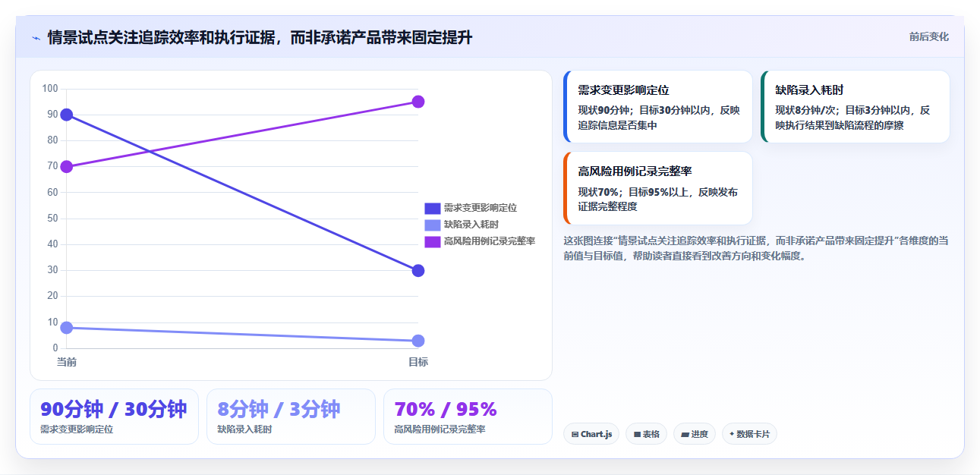Toggle the 需求变更影响定位 legend color box
980x475 pixels.
(x=432, y=208)
